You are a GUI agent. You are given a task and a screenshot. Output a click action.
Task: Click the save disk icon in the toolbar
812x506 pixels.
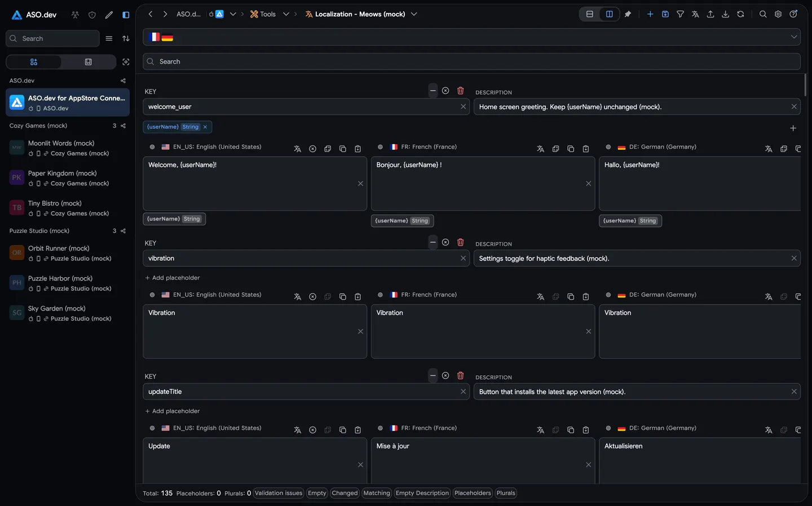(665, 14)
